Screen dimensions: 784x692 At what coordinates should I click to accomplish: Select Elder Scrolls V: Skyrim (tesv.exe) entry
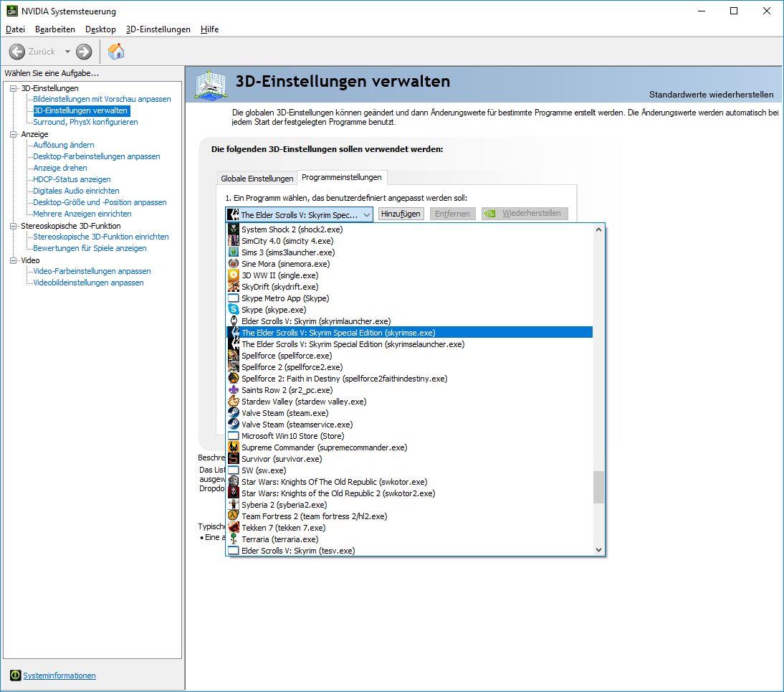click(x=410, y=551)
